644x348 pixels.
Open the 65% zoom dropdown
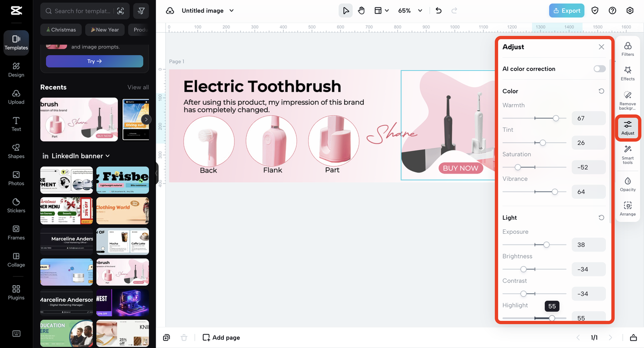pyautogui.click(x=411, y=11)
